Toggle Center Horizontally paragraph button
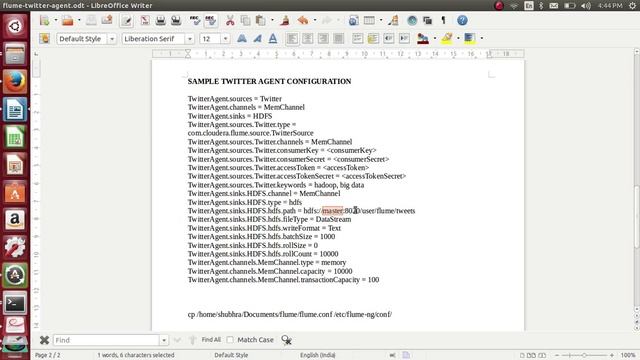This screenshot has height=360, width=640. (x=308, y=39)
